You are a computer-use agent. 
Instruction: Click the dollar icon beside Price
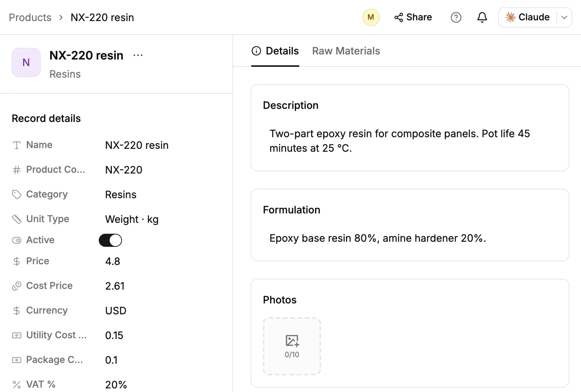click(x=17, y=261)
